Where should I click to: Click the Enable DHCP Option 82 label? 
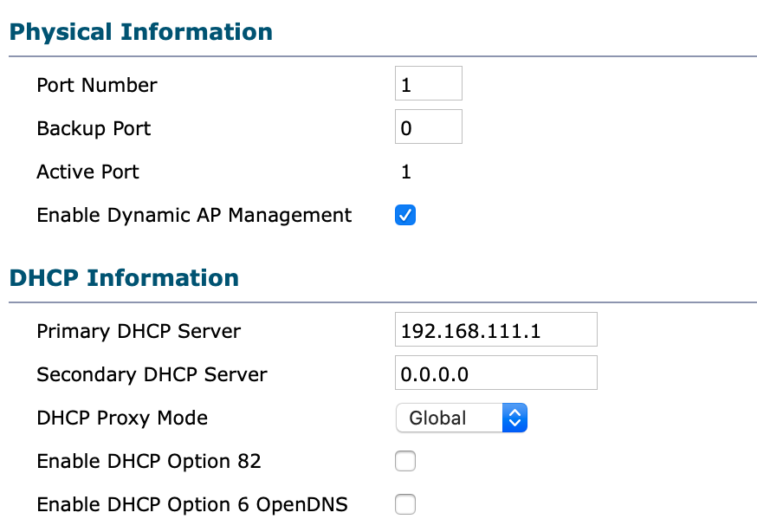(x=149, y=462)
